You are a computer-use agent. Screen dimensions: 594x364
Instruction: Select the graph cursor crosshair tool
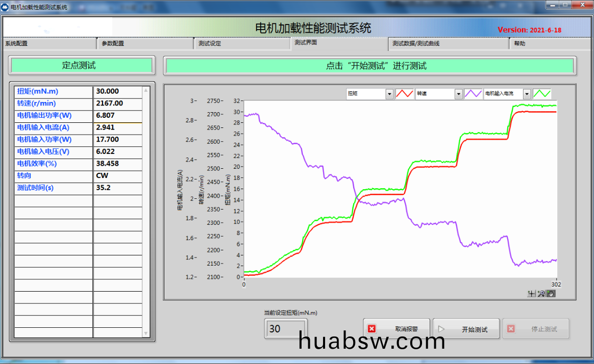[x=532, y=293]
